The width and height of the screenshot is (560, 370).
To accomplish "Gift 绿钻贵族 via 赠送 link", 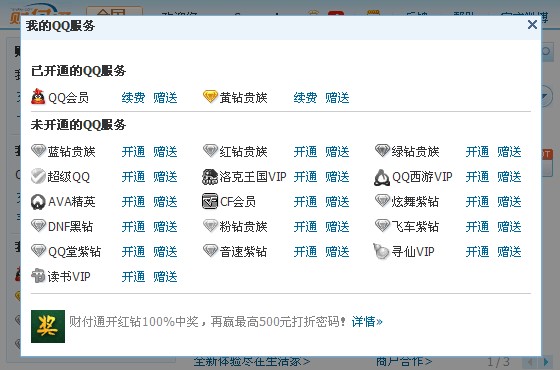I will pos(509,152).
